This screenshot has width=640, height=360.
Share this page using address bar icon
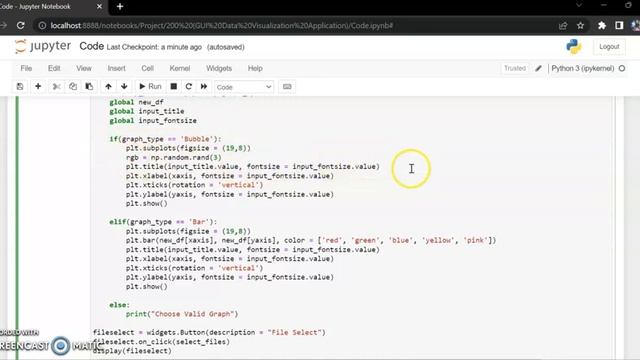click(x=563, y=25)
